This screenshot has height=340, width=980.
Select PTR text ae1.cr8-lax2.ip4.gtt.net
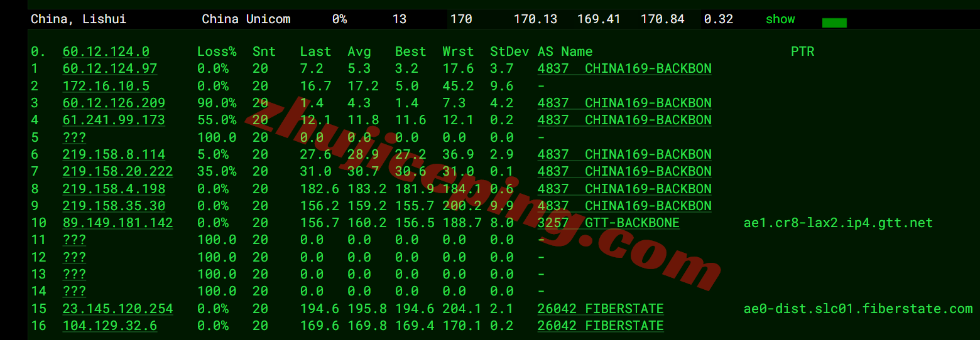[x=838, y=223]
